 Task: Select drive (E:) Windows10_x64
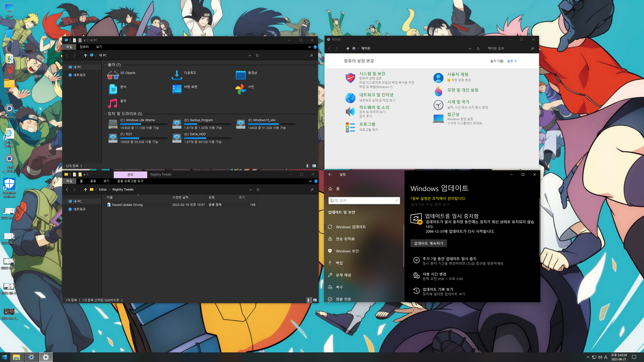click(x=266, y=124)
